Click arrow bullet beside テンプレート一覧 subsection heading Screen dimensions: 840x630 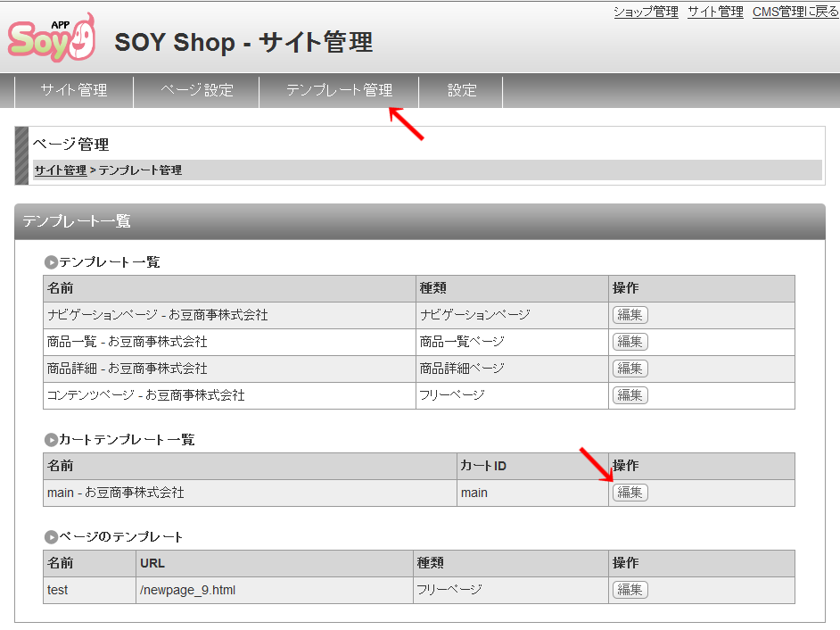click(x=51, y=262)
